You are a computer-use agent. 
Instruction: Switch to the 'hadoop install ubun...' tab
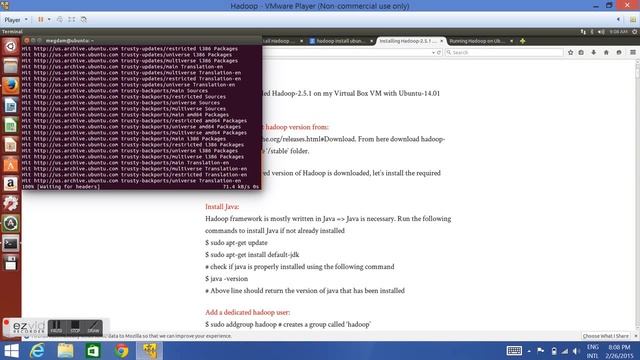pyautogui.click(x=340, y=41)
